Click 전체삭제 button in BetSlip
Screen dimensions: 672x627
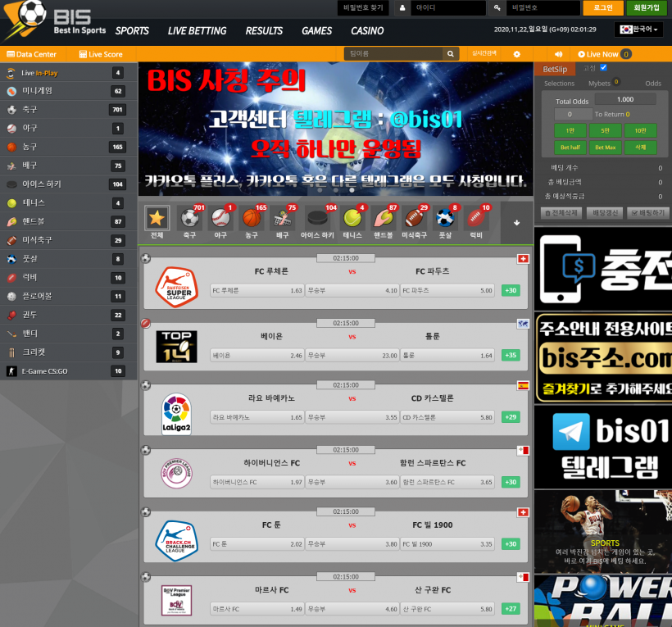tap(561, 213)
